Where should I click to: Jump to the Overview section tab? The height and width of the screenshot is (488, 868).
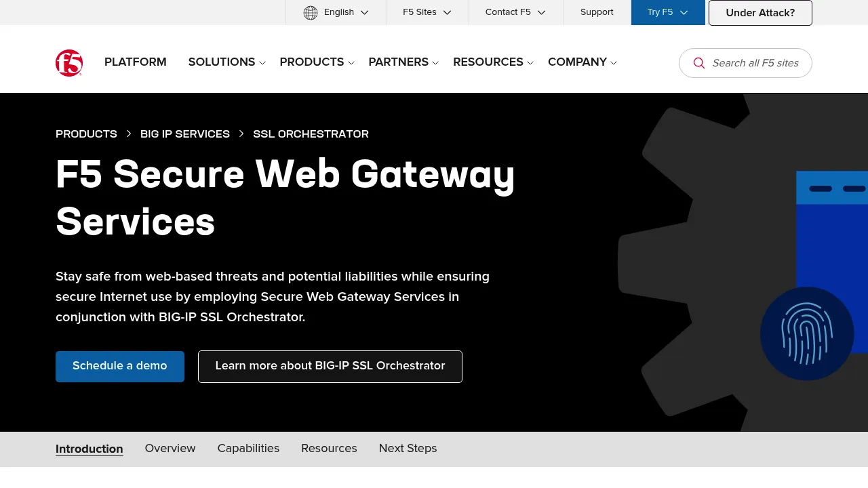(170, 449)
